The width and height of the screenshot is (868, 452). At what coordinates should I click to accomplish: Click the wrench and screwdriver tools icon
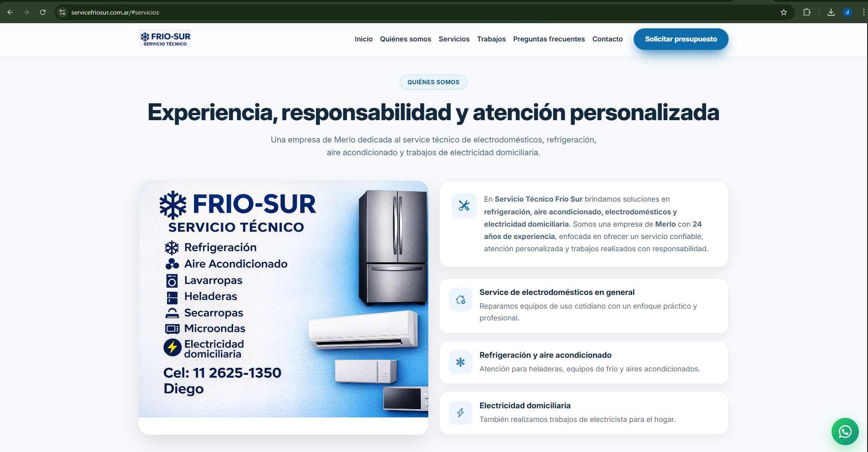coord(464,206)
